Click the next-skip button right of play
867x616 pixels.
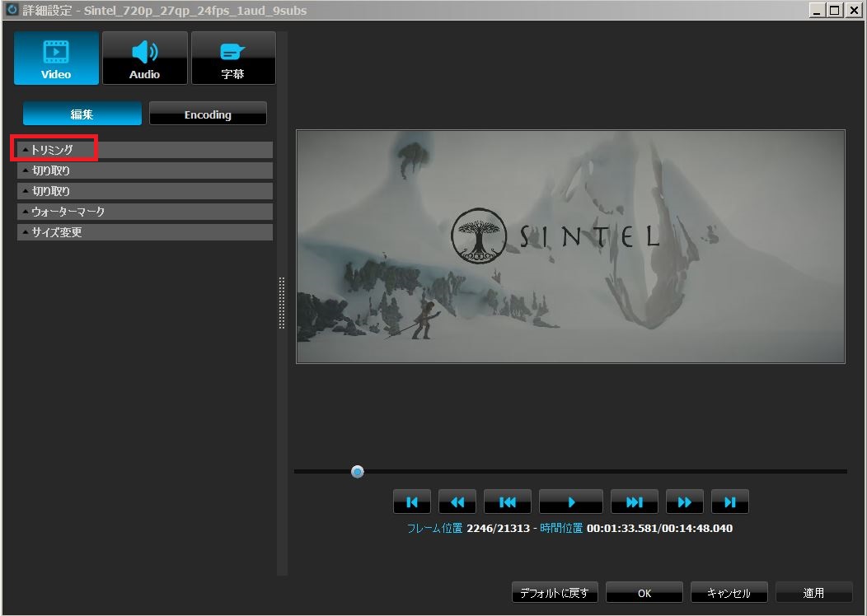coord(635,502)
